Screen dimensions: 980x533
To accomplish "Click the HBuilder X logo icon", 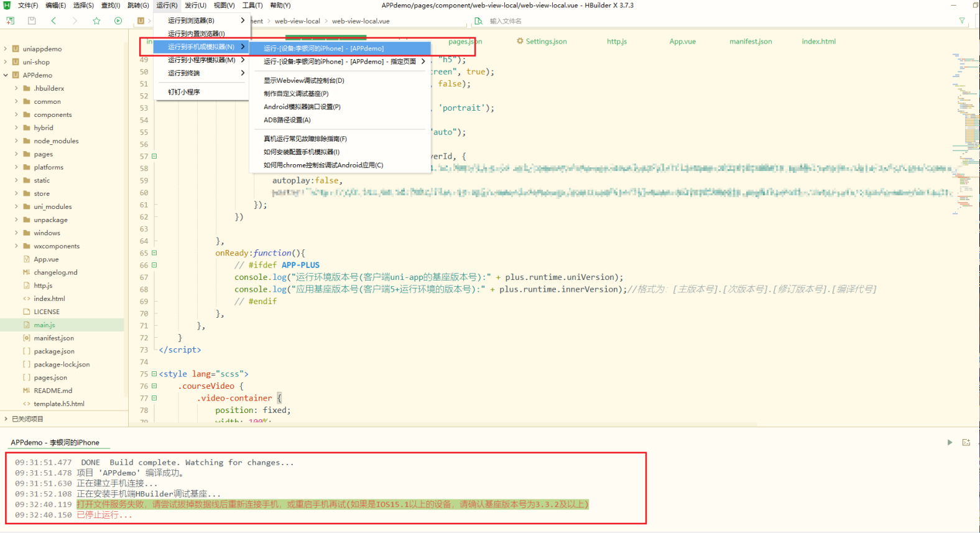I will point(7,5).
